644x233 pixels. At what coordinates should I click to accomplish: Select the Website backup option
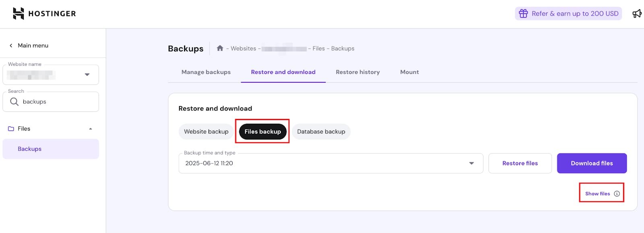[206, 132]
